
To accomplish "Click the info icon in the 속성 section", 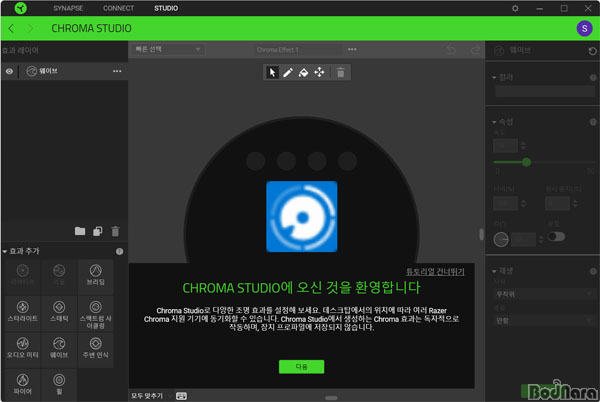I will pos(593,122).
